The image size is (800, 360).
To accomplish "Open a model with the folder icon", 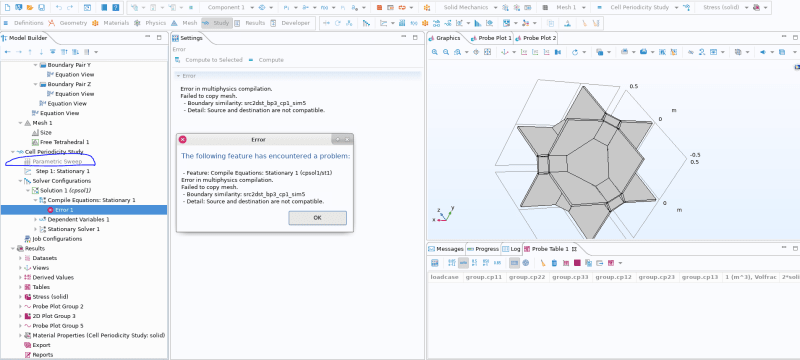I will point(30,8).
